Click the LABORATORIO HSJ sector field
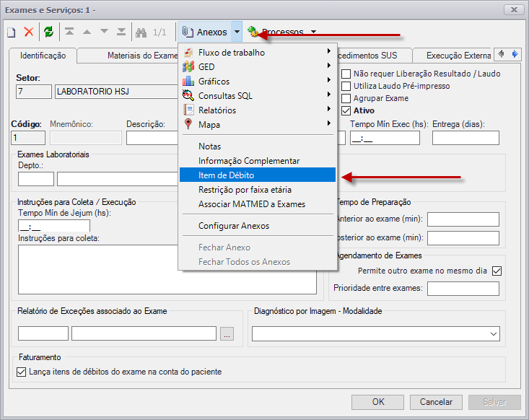Screen dimensions: 529x420 117,92
